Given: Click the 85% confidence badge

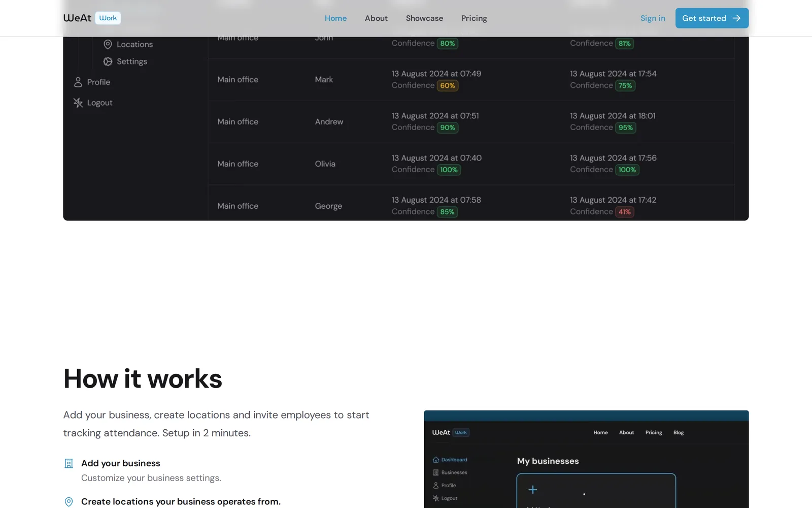Looking at the screenshot, I should (447, 212).
